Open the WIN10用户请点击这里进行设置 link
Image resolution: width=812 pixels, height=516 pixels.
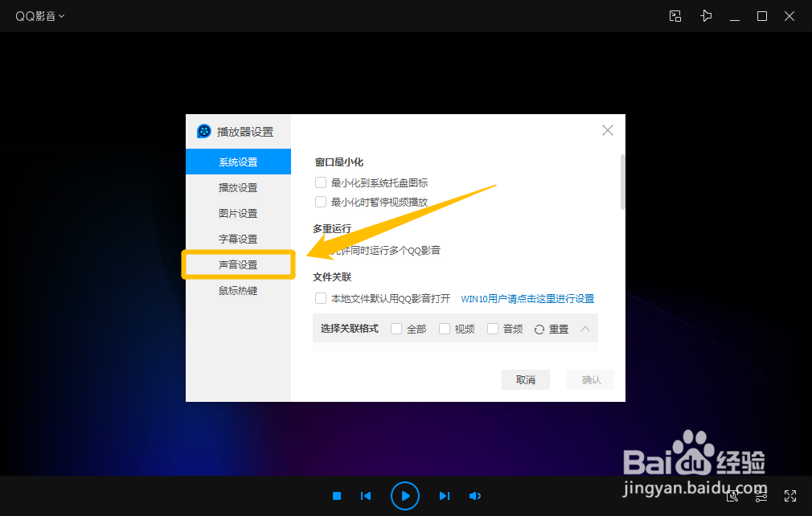point(527,299)
